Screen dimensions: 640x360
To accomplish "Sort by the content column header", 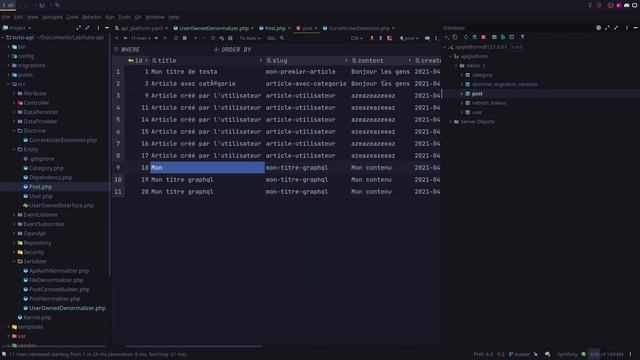I will click(381, 60).
